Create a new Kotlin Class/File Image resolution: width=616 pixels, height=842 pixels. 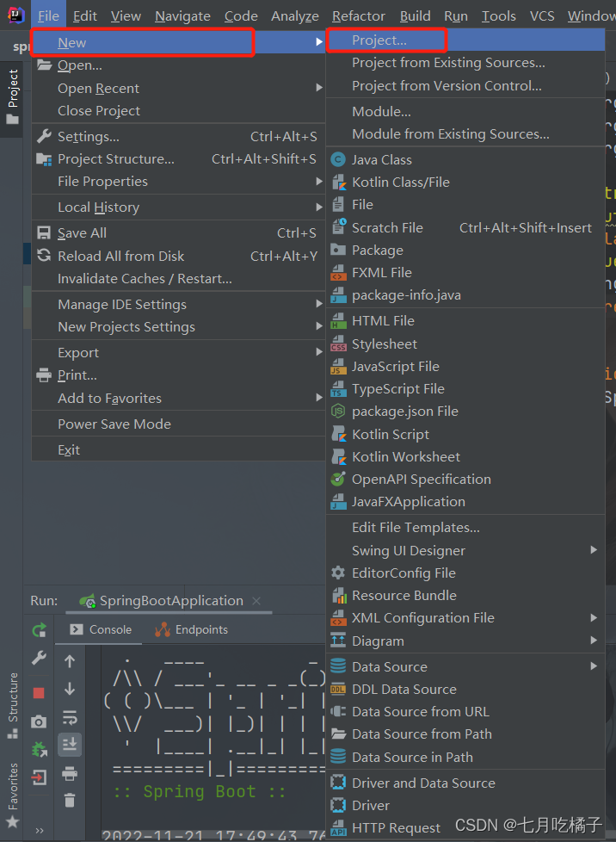[x=465, y=183]
